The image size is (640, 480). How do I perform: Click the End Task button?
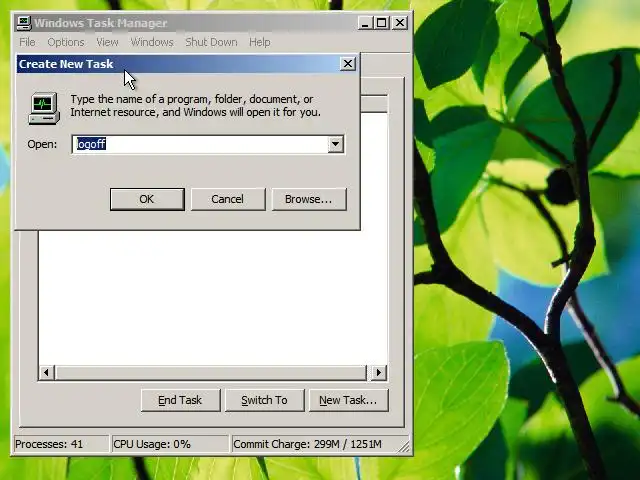[180, 400]
